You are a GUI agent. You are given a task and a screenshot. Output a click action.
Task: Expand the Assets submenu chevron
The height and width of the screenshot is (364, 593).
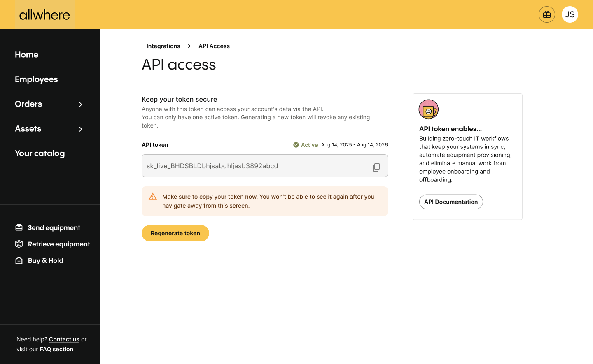pos(81,129)
